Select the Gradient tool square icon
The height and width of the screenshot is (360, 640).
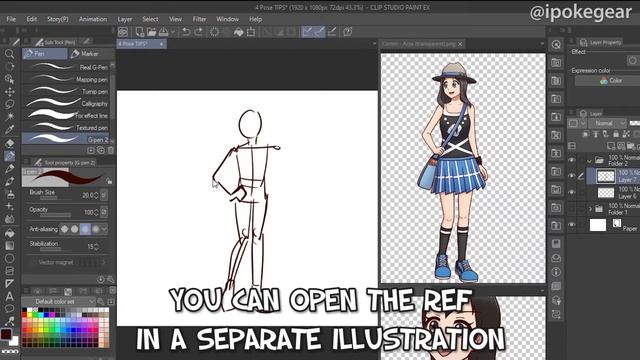click(x=9, y=246)
